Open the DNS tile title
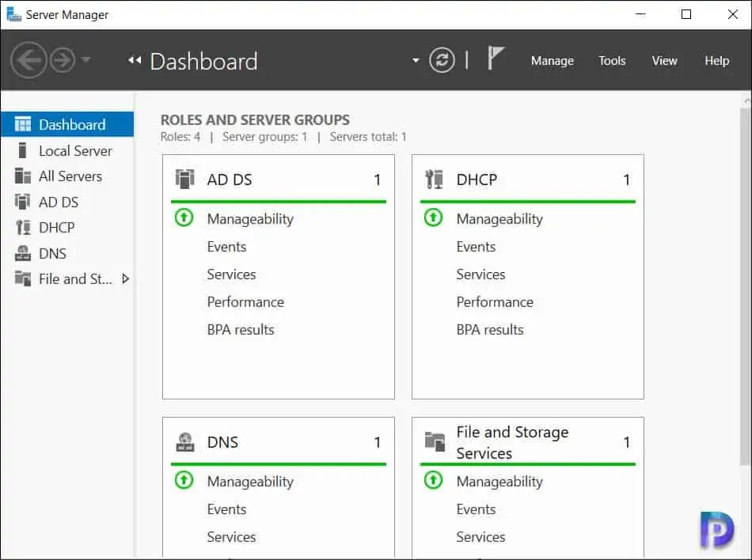The width and height of the screenshot is (752, 560). tap(222, 442)
